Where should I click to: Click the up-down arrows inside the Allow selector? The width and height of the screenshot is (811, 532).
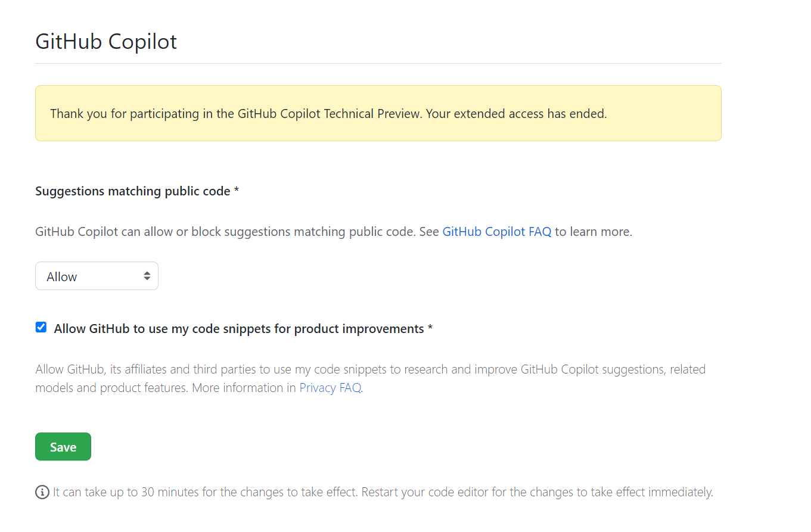147,276
